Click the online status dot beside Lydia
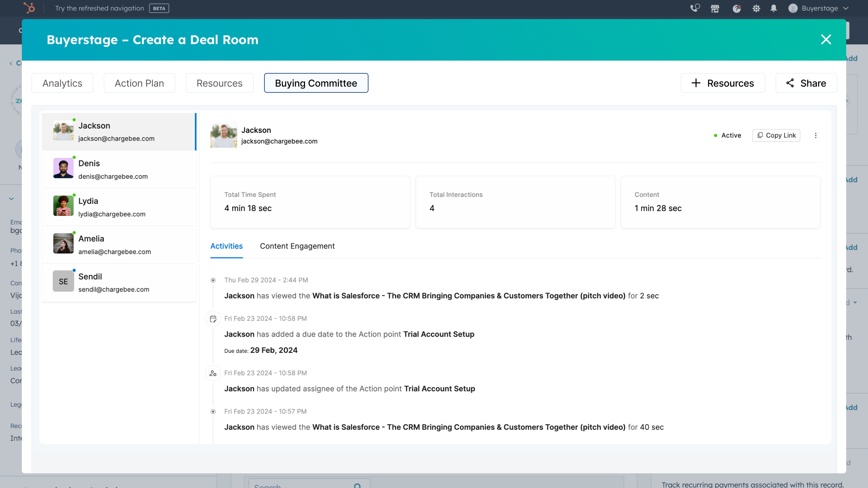 (x=74, y=195)
